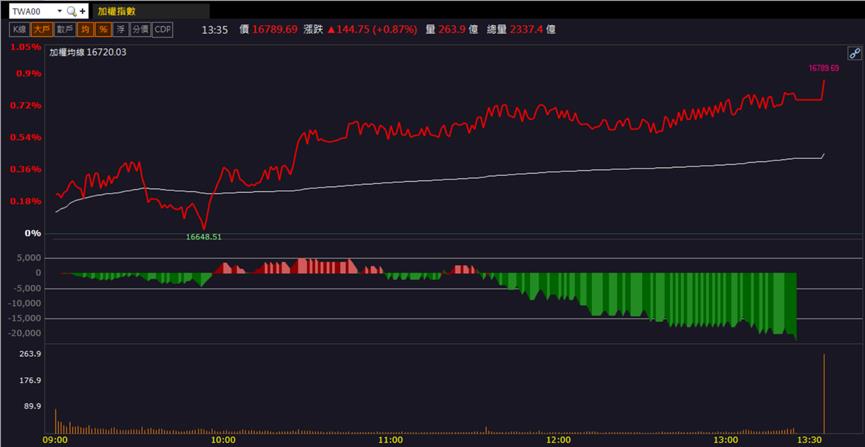
Task: Click the 1.05% axis label
Action: [26, 47]
